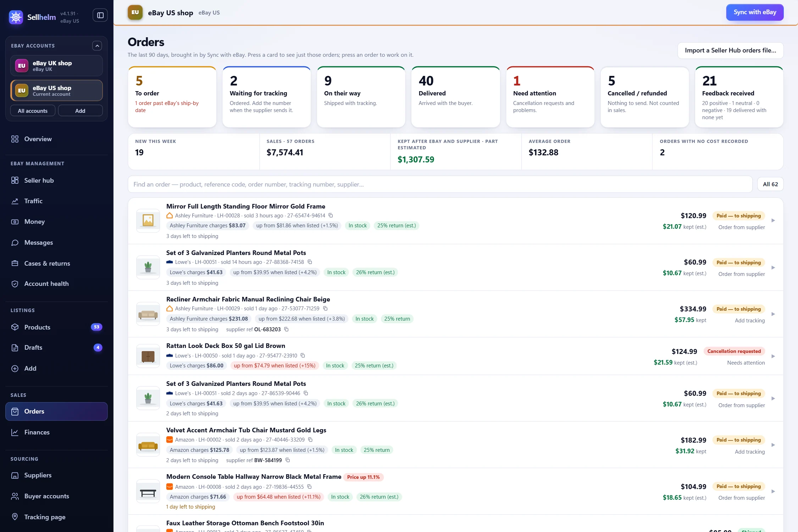Copy order number 27-95477-23910
The image size is (798, 532).
(x=303, y=355)
